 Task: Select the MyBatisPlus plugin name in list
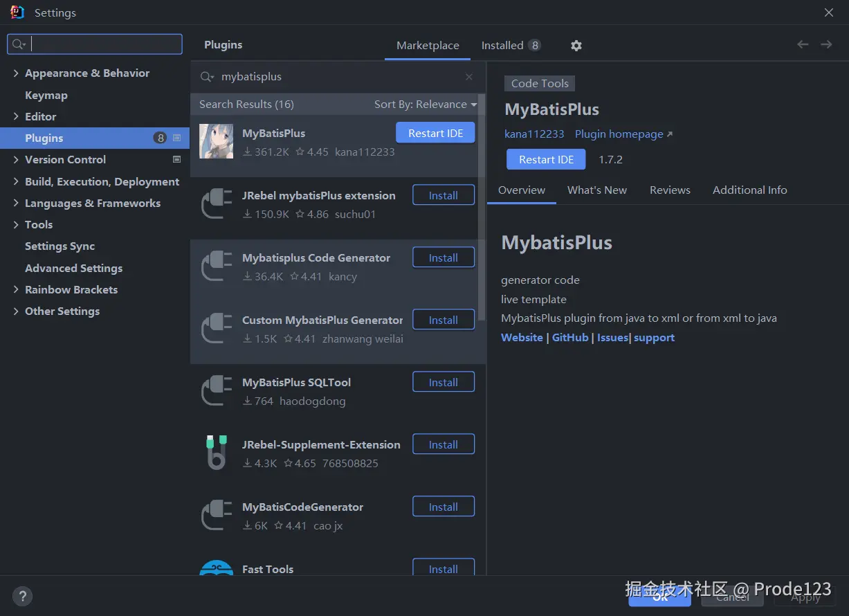[273, 133]
